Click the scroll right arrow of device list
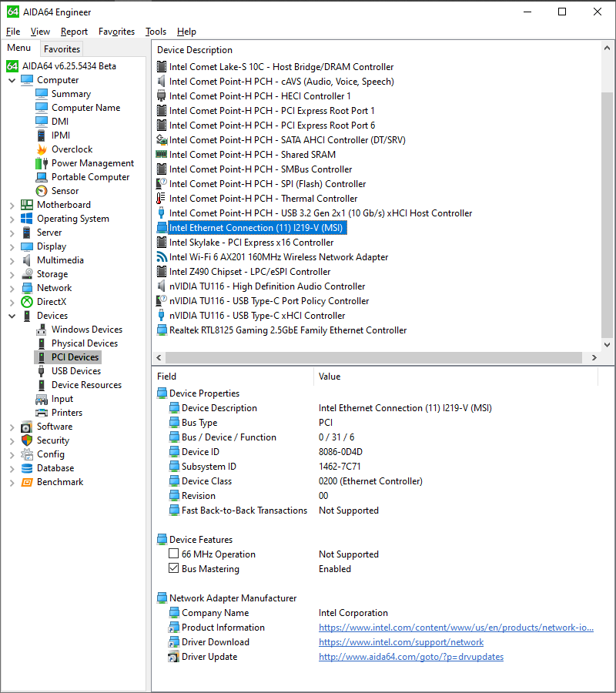This screenshot has width=616, height=693. pos(594,357)
